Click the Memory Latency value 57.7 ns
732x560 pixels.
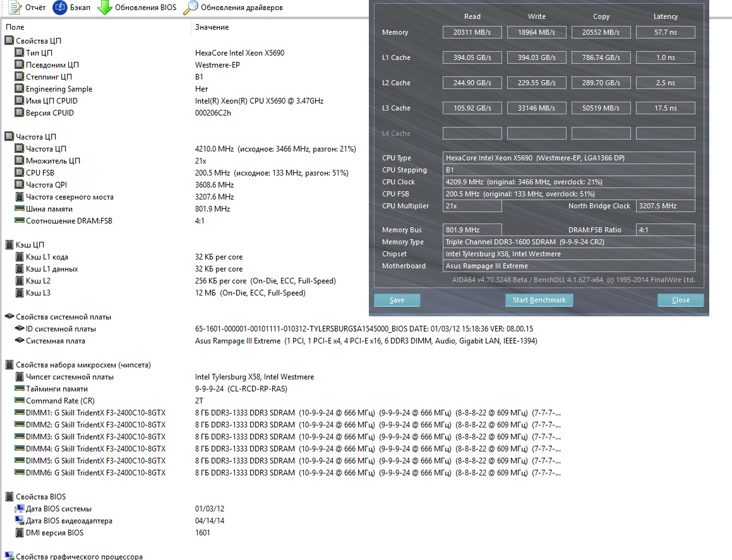665,32
